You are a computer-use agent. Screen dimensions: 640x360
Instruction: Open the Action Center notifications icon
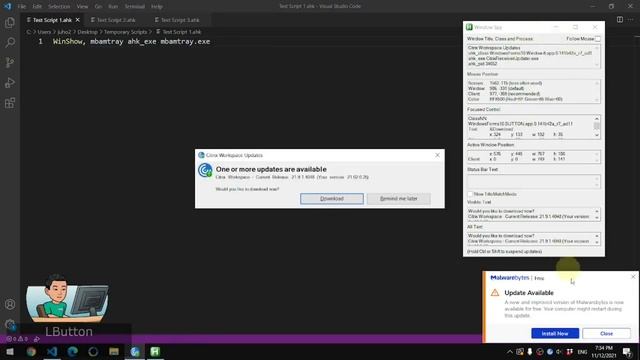627,352
